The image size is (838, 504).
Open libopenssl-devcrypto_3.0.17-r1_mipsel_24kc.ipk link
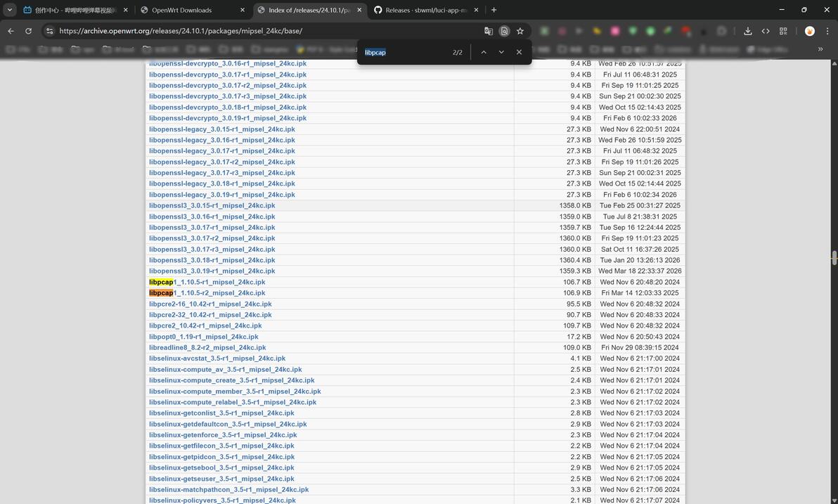(228, 75)
